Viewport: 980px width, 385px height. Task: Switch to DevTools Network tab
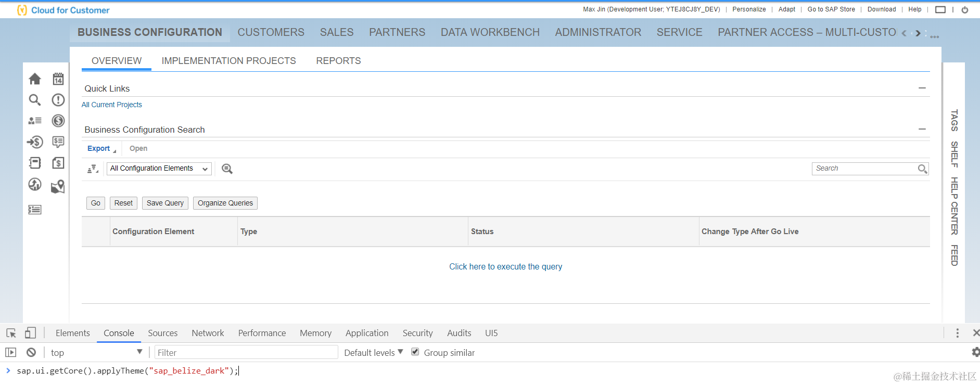tap(208, 333)
